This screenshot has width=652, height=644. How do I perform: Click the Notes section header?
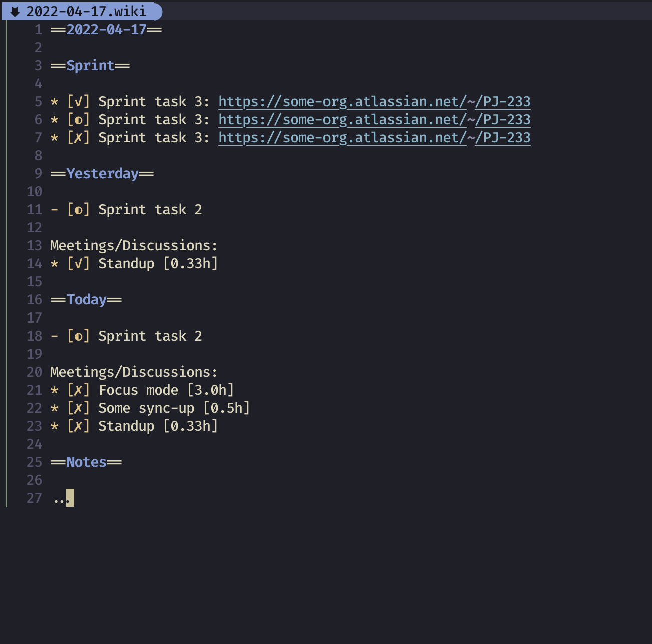(86, 462)
